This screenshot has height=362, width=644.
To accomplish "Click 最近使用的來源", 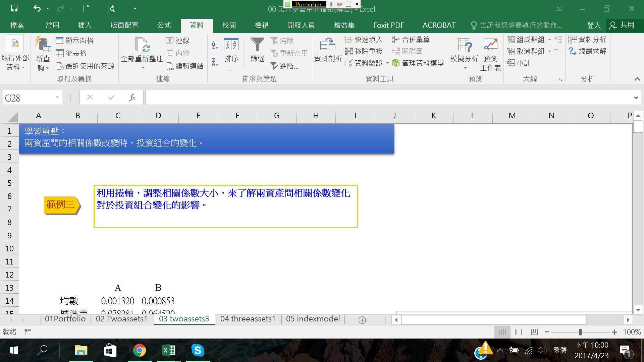I will 85,66.
